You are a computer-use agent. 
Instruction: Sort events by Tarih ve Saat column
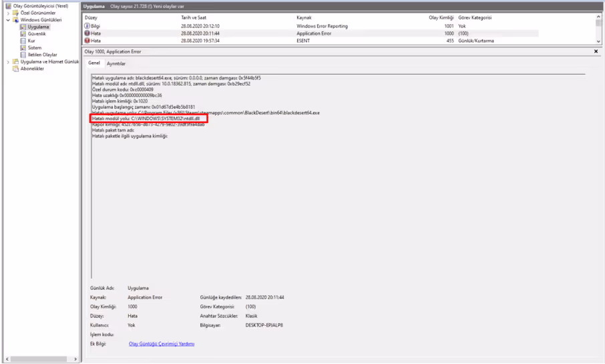[194, 18]
